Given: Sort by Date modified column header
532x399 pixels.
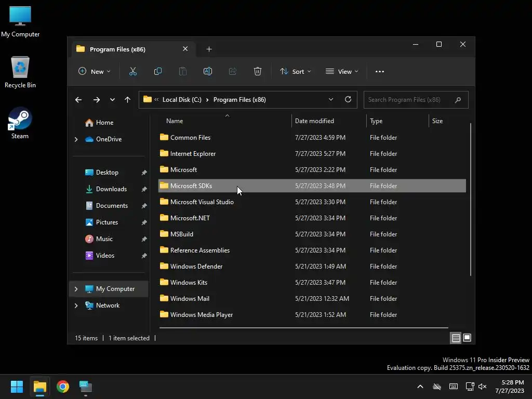Looking at the screenshot, I should (329, 121).
